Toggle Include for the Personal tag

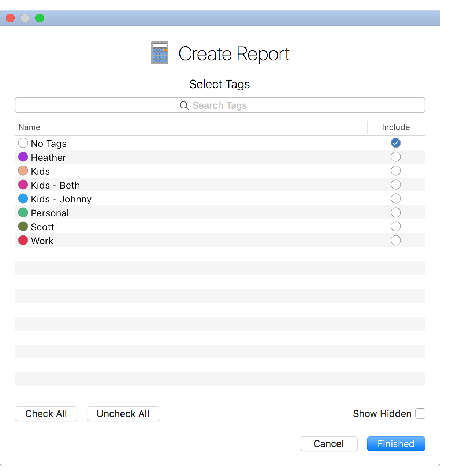click(x=395, y=212)
